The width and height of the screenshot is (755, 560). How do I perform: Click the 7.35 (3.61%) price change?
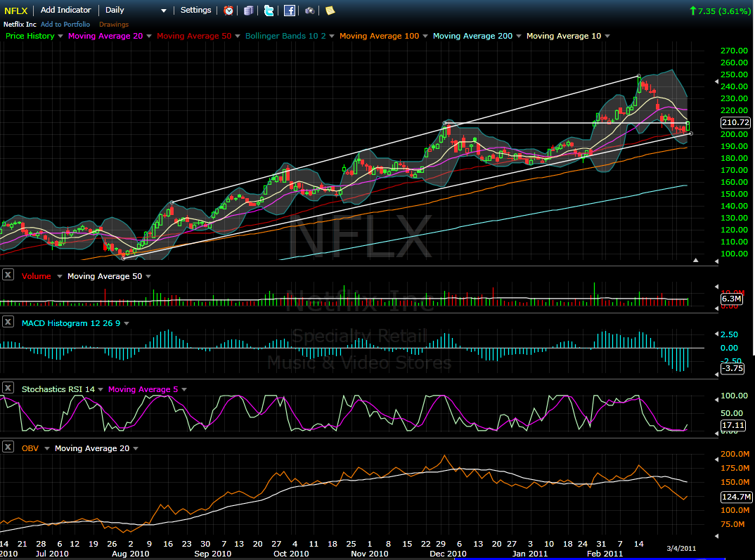[720, 11]
